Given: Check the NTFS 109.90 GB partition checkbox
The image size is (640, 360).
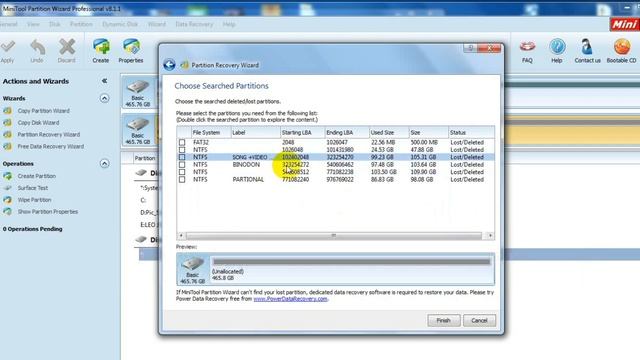Looking at the screenshot, I should tap(182, 172).
